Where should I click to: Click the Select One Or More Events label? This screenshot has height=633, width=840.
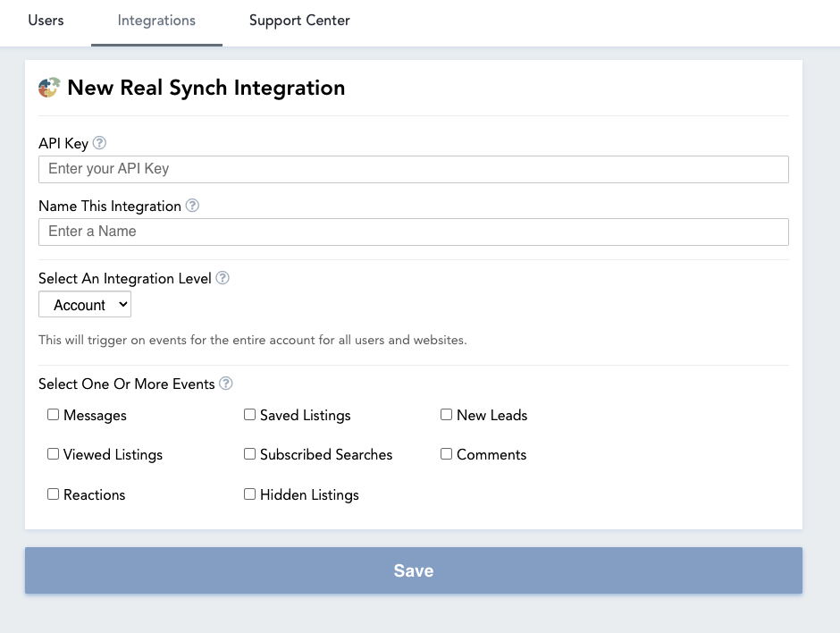pyautogui.click(x=126, y=384)
